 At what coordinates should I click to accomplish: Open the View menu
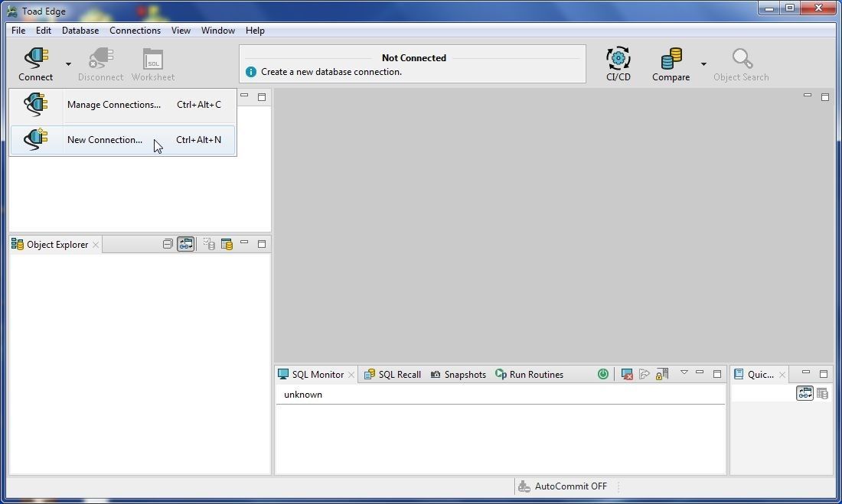[x=181, y=31]
